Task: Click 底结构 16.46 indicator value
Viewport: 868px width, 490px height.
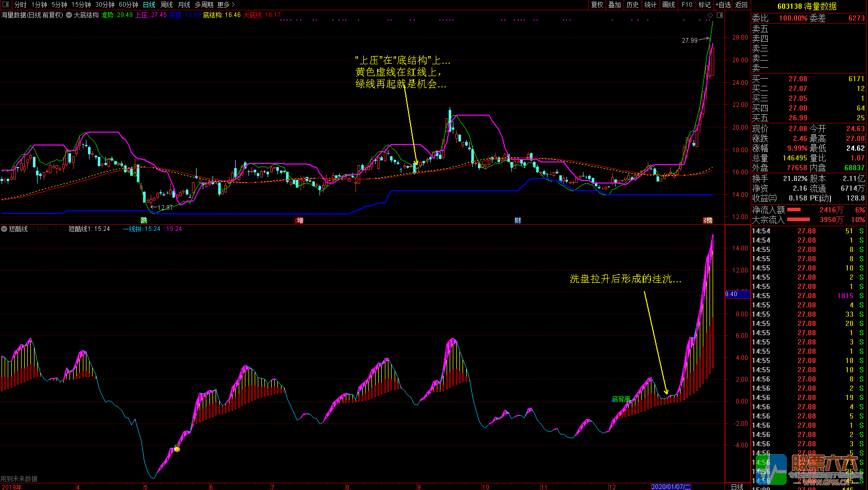Action: (222, 15)
